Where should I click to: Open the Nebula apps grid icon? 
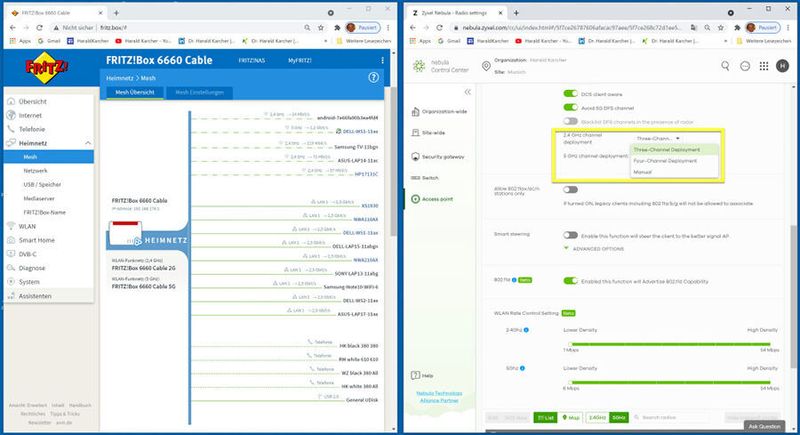tap(764, 66)
